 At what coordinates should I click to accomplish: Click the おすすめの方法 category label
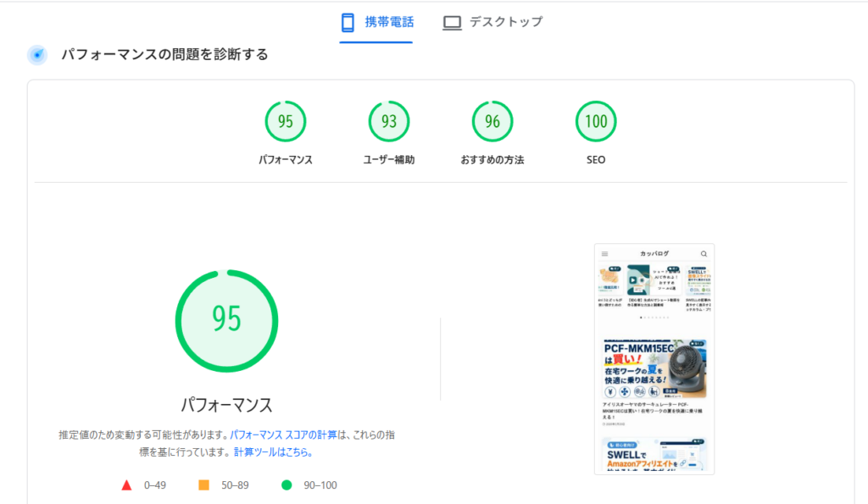[492, 160]
